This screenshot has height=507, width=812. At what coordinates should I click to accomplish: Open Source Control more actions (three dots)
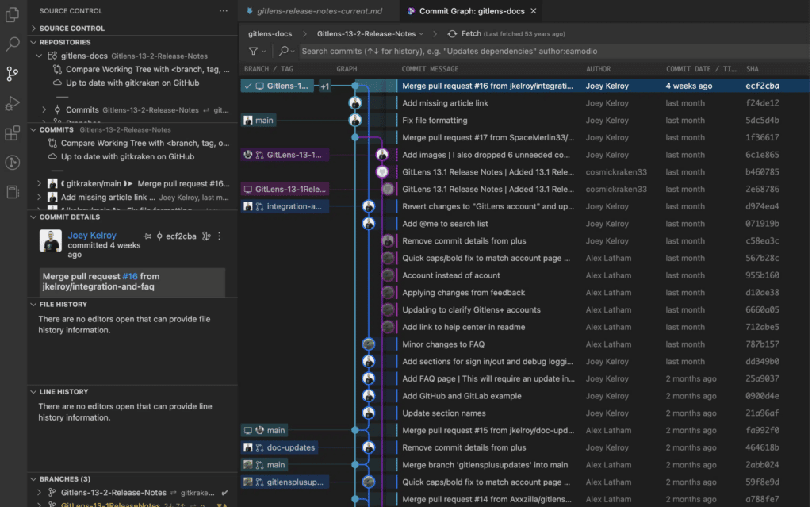[x=223, y=11]
